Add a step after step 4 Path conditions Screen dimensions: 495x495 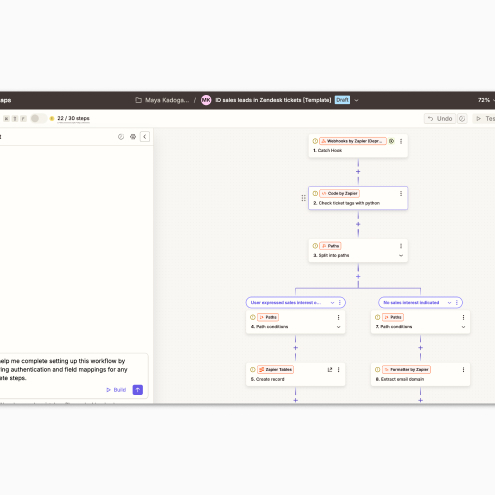[x=295, y=348]
